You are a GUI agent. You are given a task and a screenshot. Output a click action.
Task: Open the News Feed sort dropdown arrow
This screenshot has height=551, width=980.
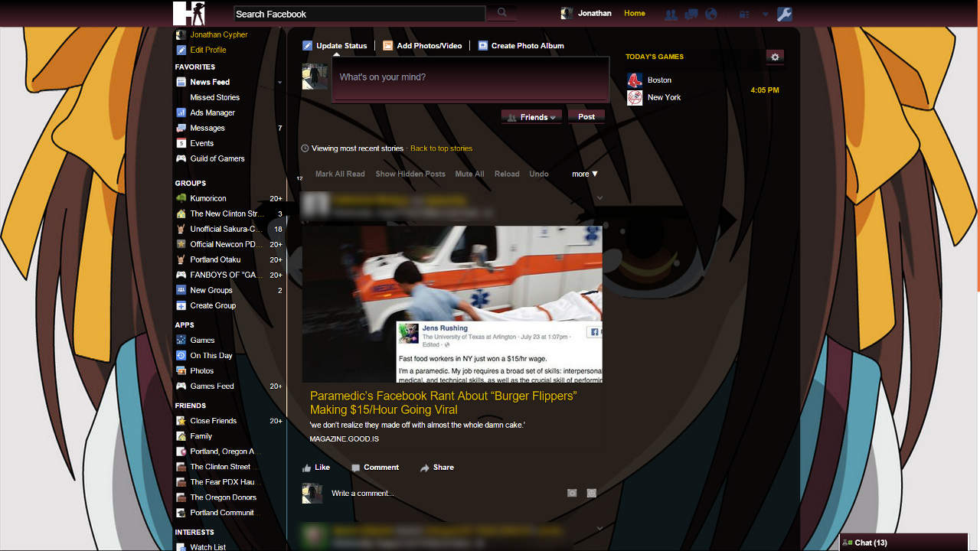[279, 82]
